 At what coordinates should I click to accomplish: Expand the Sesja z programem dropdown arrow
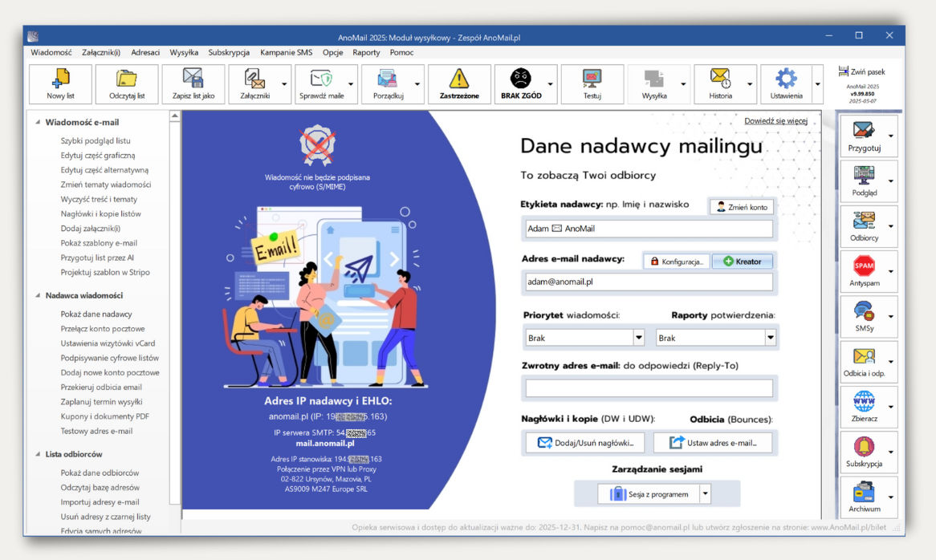point(705,493)
